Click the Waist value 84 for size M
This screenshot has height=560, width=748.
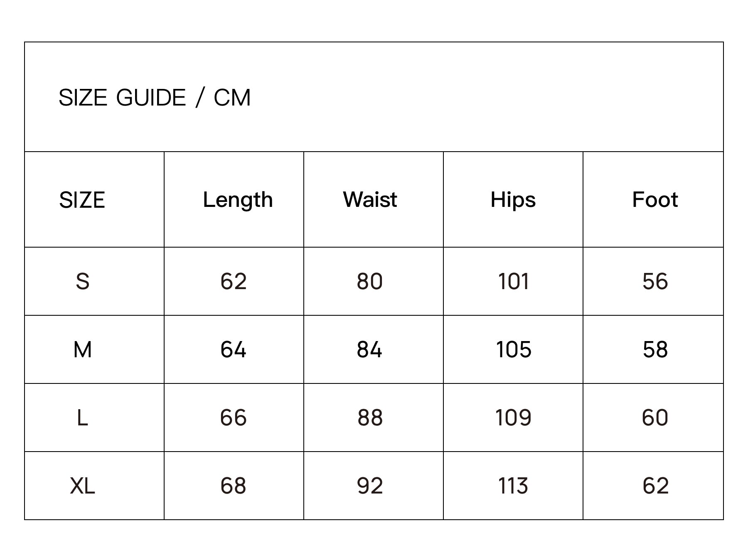369,349
